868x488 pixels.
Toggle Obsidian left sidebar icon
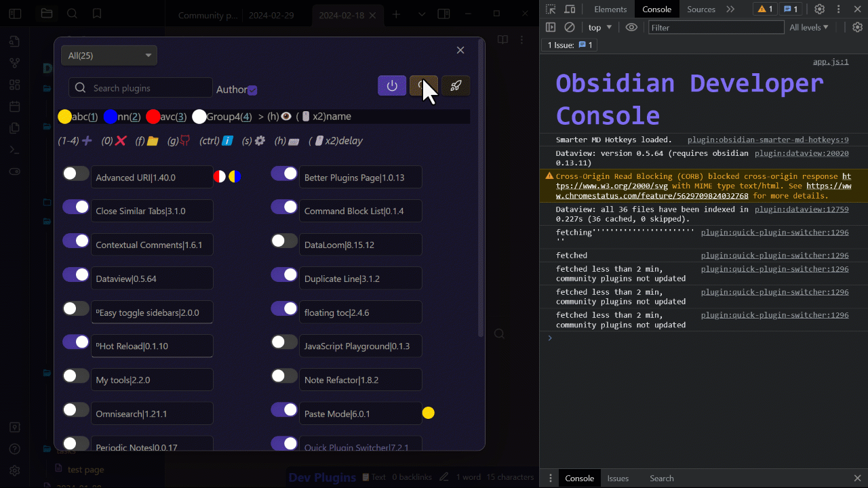(16, 14)
